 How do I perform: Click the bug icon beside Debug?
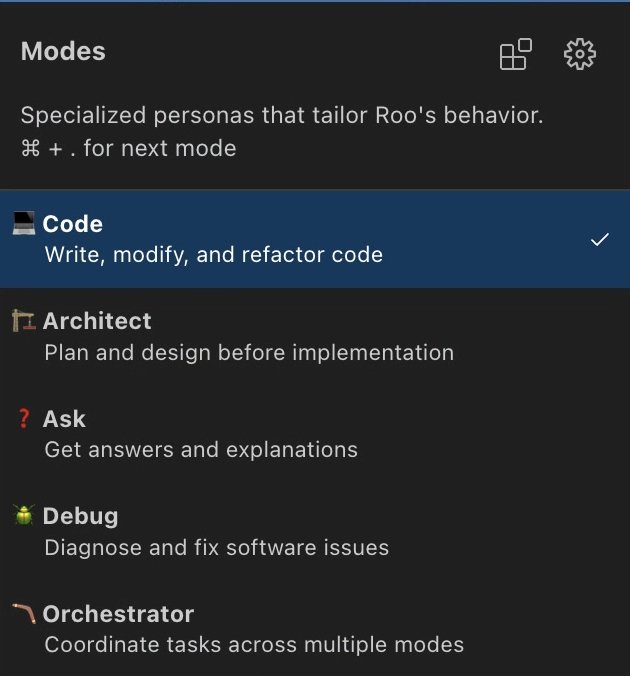tap(24, 516)
